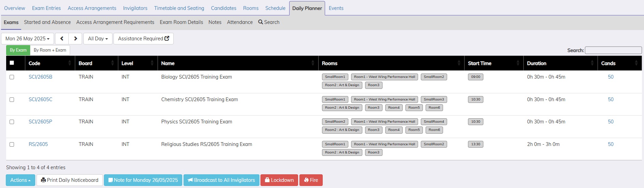Screen dimensions: 644x188
Task: Switch to the Timetable and Seating tab
Action: point(179,8)
